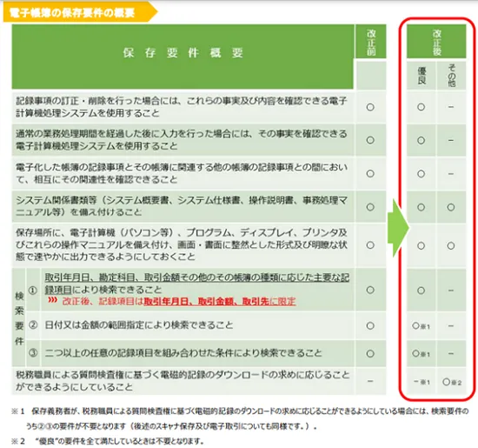This screenshot has height=448, width=478.
Task: Click the 税務職員による質問検査権 requirement text
Action: [x=183, y=381]
